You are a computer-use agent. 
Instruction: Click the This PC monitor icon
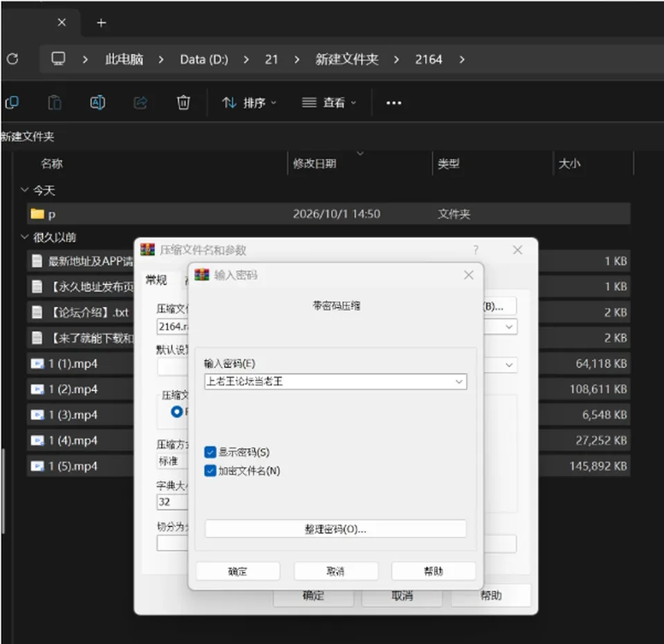58,58
